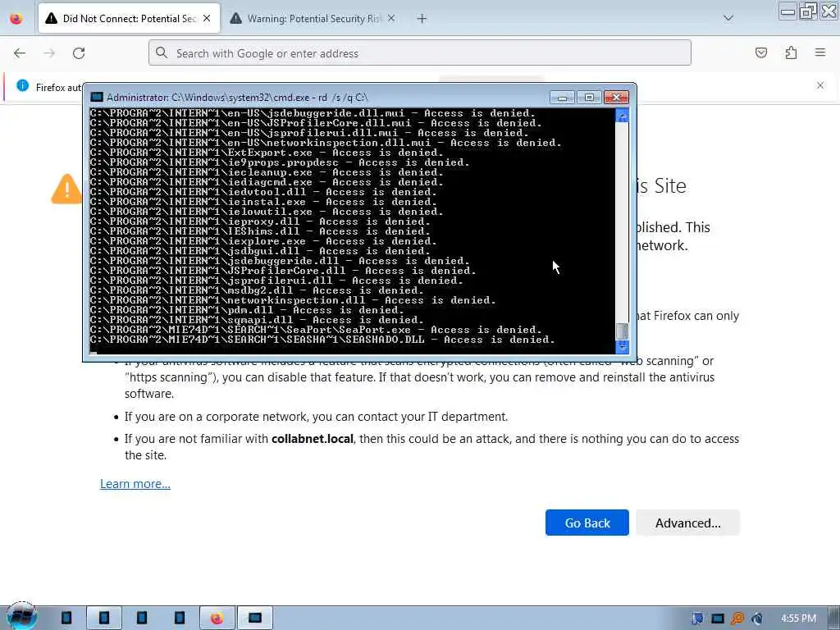This screenshot has height=630, width=840.
Task: Click the 'iexplore.exe' line in cmd output
Action: coord(263,241)
